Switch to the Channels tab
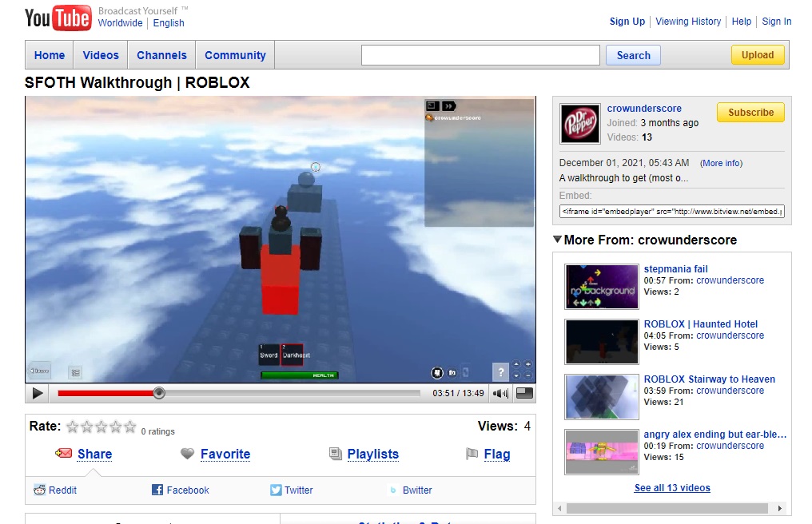The image size is (812, 524). 161,54
